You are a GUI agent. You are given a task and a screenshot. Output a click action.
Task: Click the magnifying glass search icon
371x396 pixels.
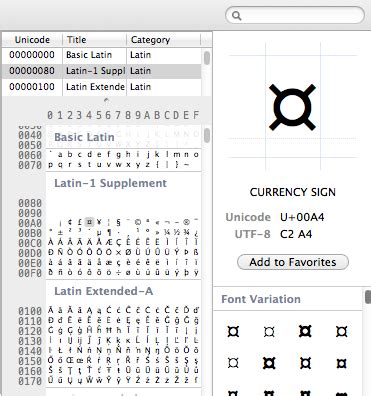pyautogui.click(x=236, y=16)
